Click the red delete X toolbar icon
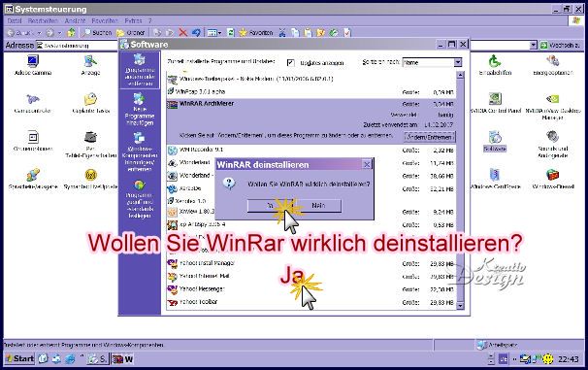This screenshot has width=588, height=370. [183, 33]
